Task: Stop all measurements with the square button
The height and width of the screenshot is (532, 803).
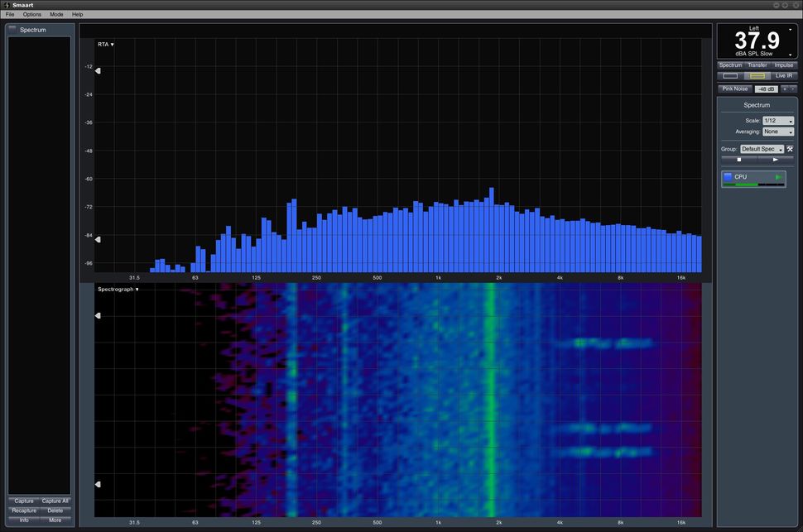Action: (x=739, y=160)
